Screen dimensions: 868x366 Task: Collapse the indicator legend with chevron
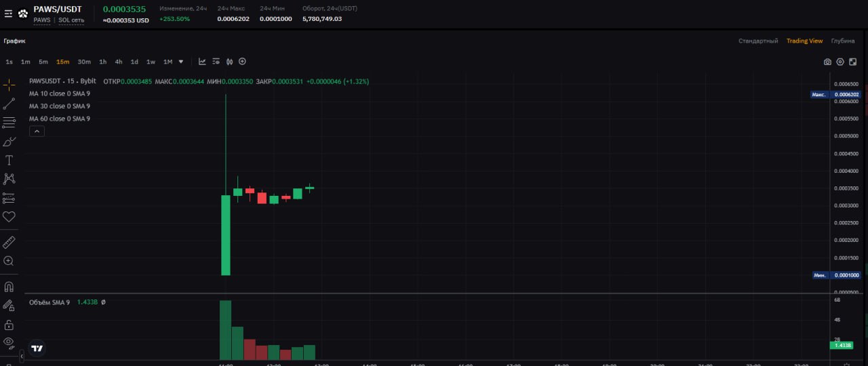coord(37,131)
